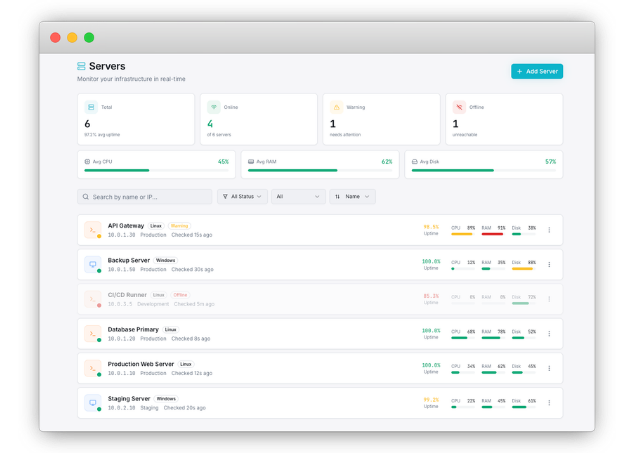The image size is (634, 453).
Task: Click the Staging Server name
Action: point(129,398)
